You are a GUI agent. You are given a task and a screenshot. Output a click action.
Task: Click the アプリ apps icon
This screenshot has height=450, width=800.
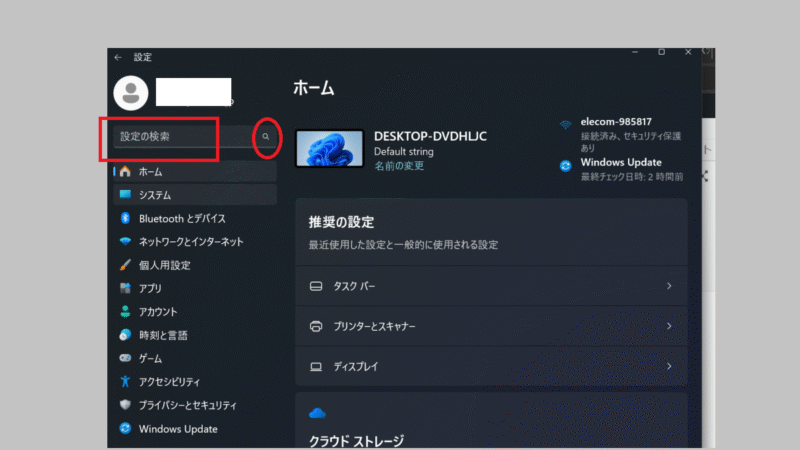125,288
